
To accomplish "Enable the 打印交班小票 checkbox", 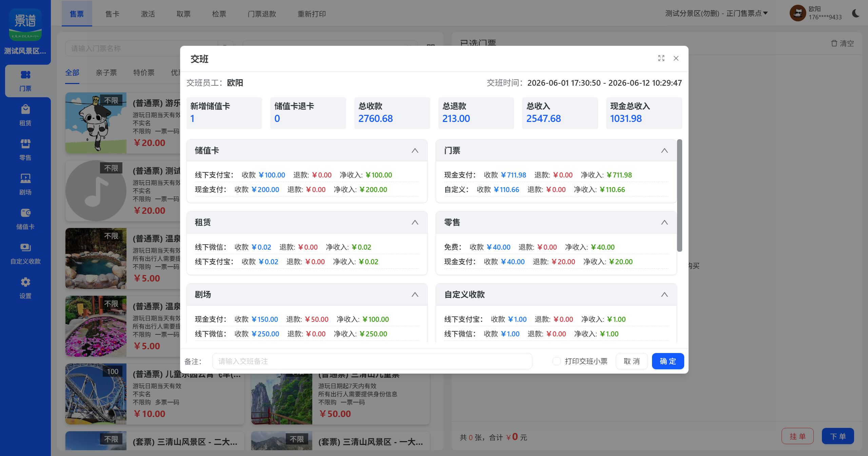I will point(556,361).
